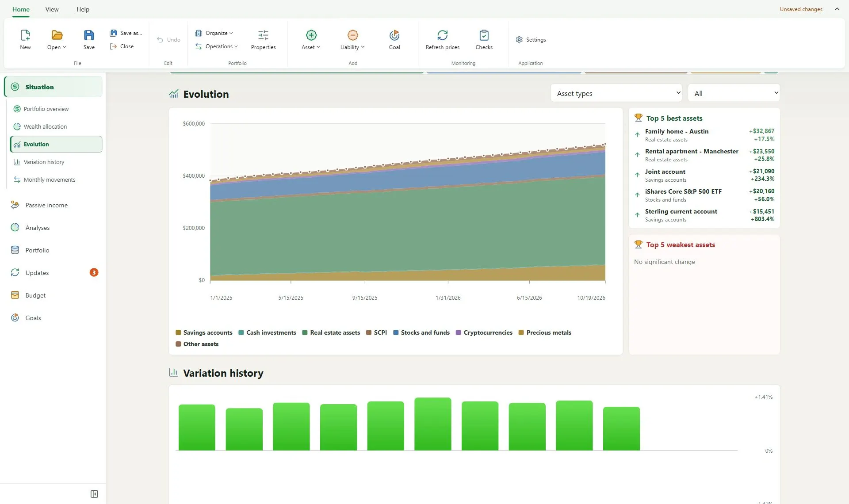Toggle Savings accounts legend series
This screenshot has width=849, height=504.
204,332
